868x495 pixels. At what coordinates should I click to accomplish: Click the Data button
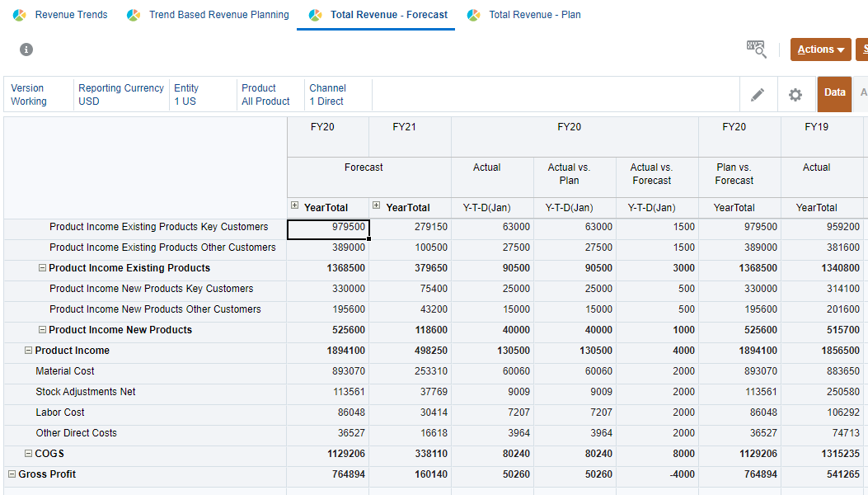click(x=834, y=94)
